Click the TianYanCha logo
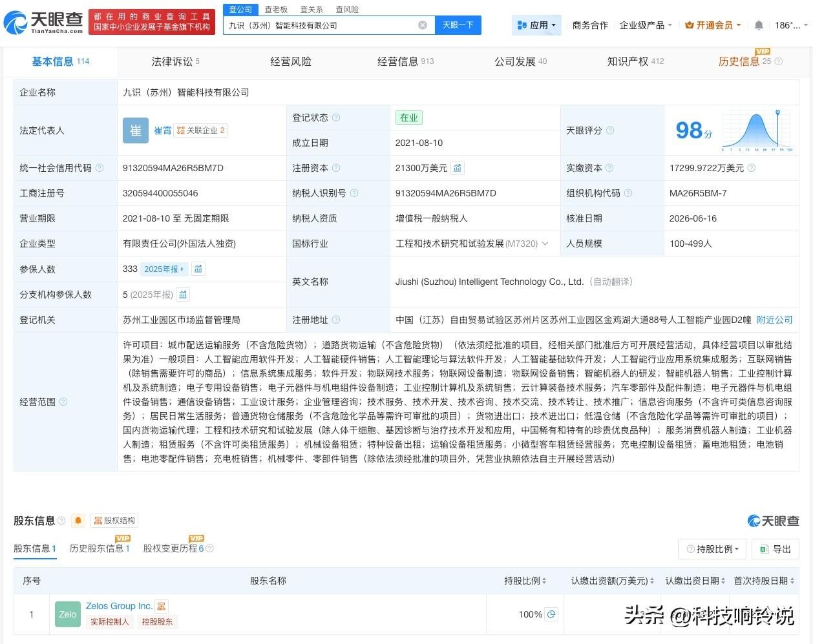813x644 pixels. (x=44, y=23)
